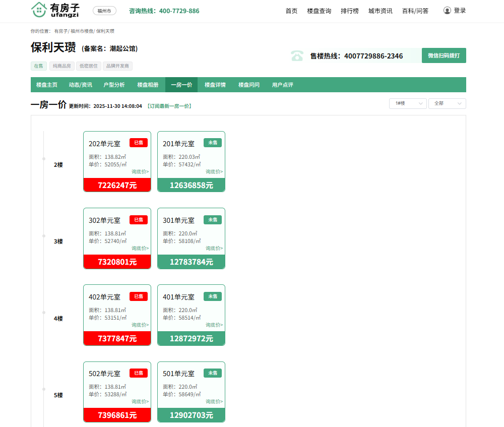
Task: Click the 已售 badge on 502单元室
Action: tap(138, 373)
